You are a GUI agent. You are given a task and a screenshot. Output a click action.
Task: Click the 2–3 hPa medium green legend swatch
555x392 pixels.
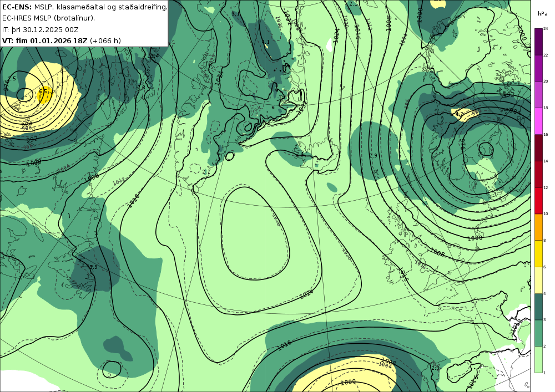(539, 333)
